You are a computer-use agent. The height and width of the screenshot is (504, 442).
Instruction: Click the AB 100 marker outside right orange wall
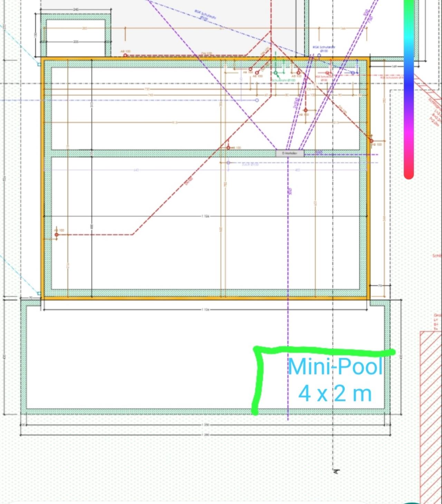click(x=372, y=141)
